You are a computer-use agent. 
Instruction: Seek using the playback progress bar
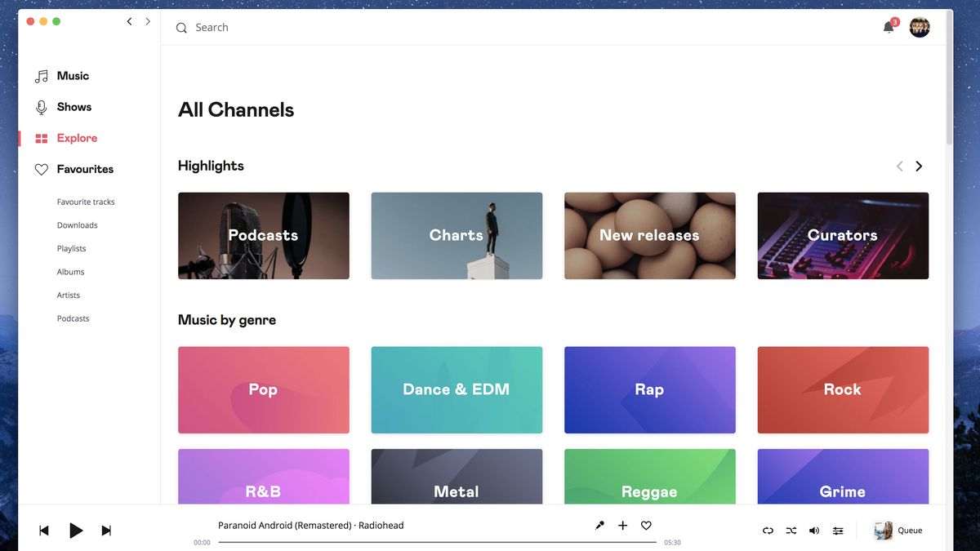point(437,540)
